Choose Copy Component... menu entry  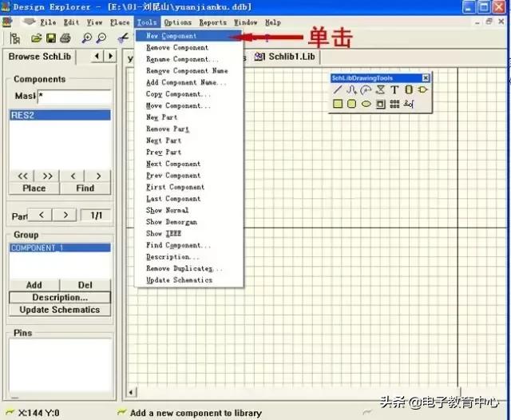point(188,94)
